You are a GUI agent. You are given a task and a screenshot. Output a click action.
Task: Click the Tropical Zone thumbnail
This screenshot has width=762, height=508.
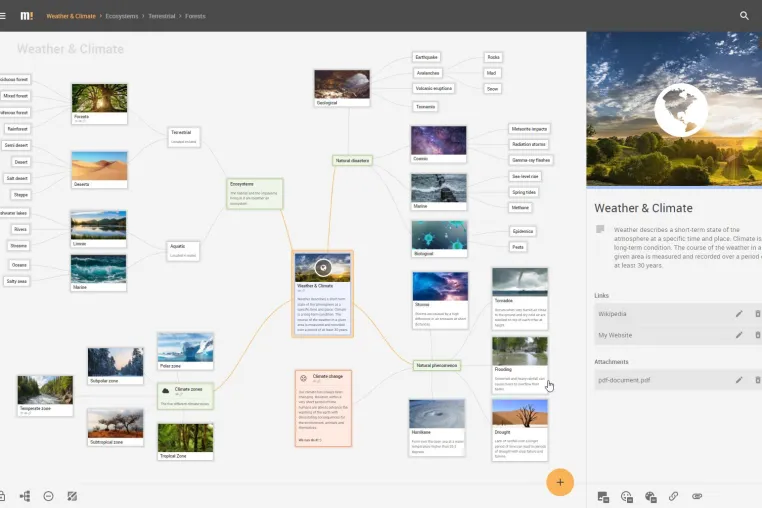pyautogui.click(x=185, y=438)
